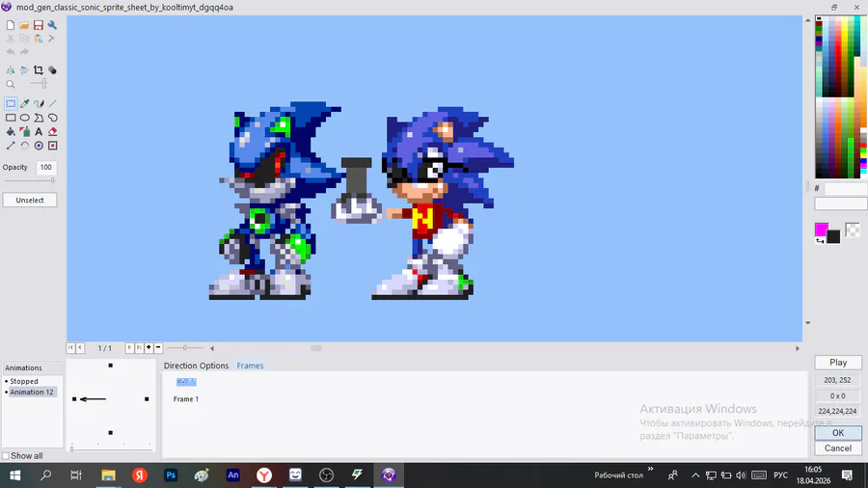Select the freehand Shape tool
This screenshot has height=488, width=868.
[x=53, y=118]
